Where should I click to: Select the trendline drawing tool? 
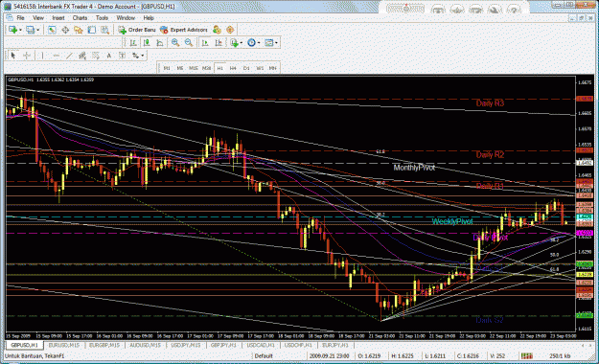pyautogui.click(x=69, y=56)
